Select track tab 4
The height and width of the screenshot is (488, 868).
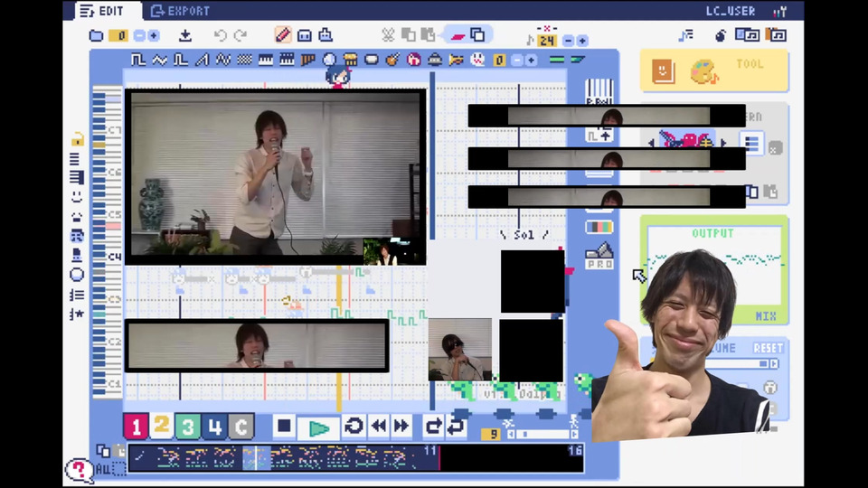coord(214,427)
